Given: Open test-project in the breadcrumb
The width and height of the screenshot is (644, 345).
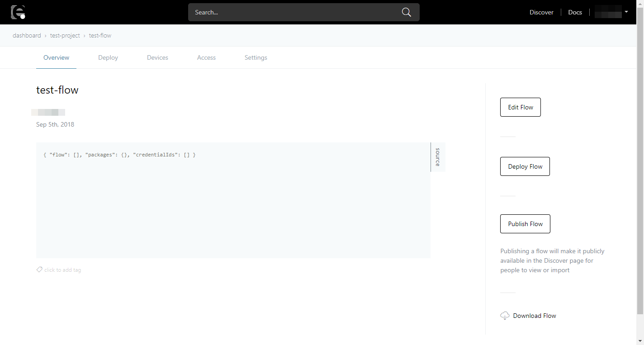Looking at the screenshot, I should click(x=65, y=35).
